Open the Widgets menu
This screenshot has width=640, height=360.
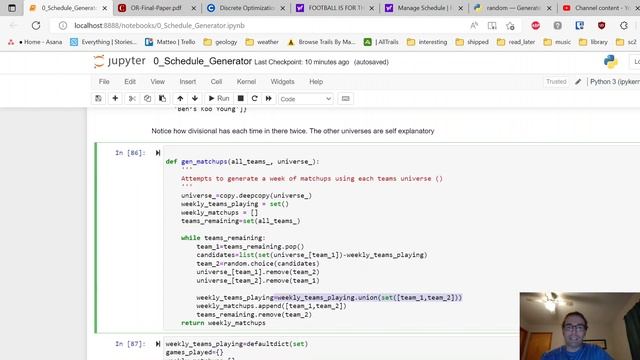tap(282, 82)
